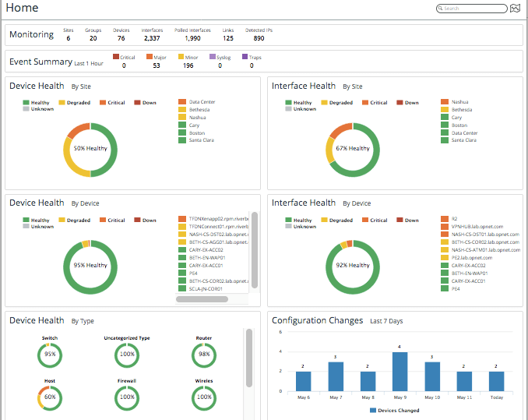Click the Syslog swatch in Event Summary
Image resolution: width=528 pixels, height=420 pixels.
click(x=213, y=57)
